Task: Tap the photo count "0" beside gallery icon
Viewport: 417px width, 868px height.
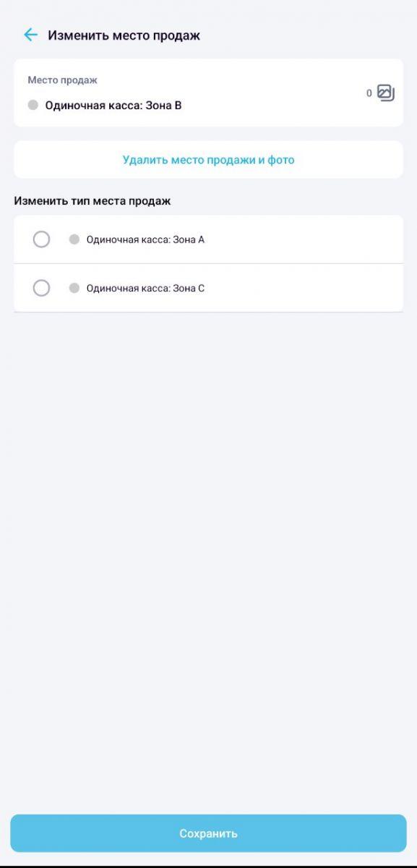Action: (369, 93)
